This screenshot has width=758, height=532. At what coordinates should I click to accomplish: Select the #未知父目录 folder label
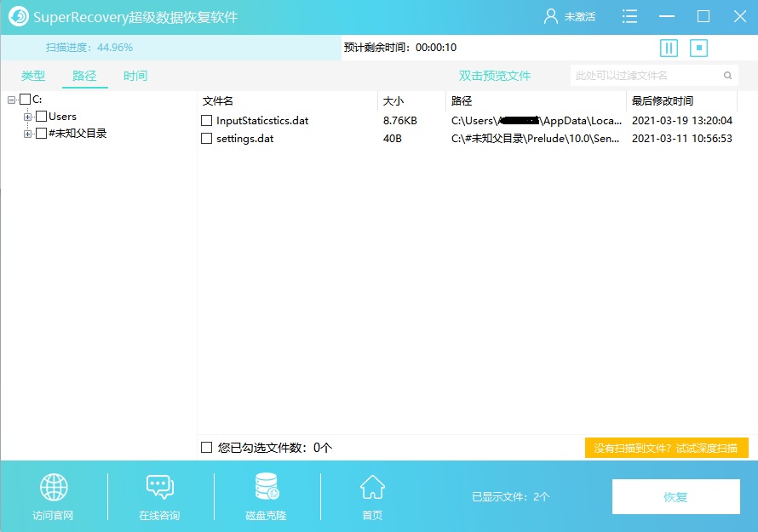tap(78, 134)
